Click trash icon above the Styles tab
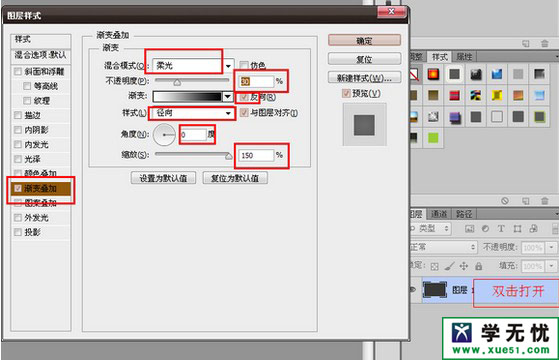This screenshot has width=559, height=360. coord(545,43)
